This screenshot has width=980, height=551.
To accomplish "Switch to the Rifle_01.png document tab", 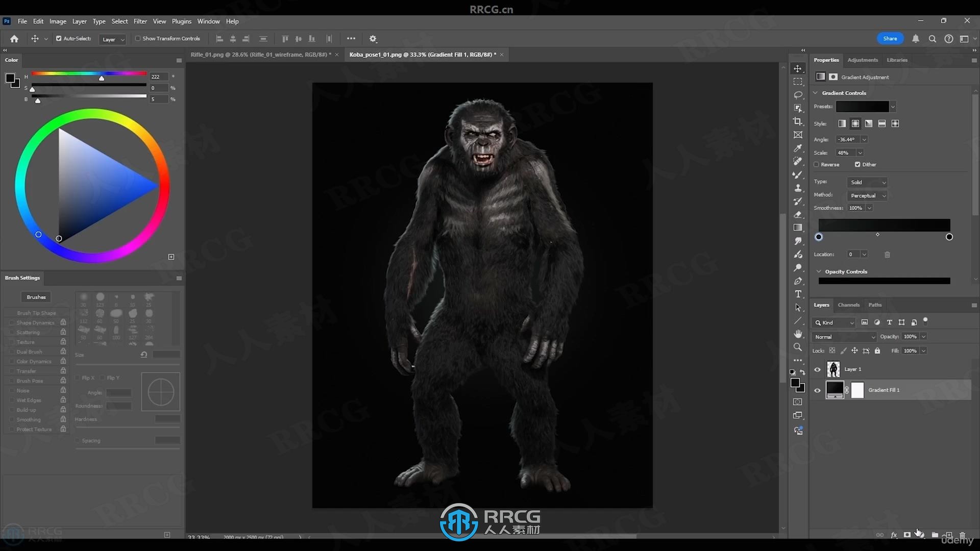I will pyautogui.click(x=260, y=55).
